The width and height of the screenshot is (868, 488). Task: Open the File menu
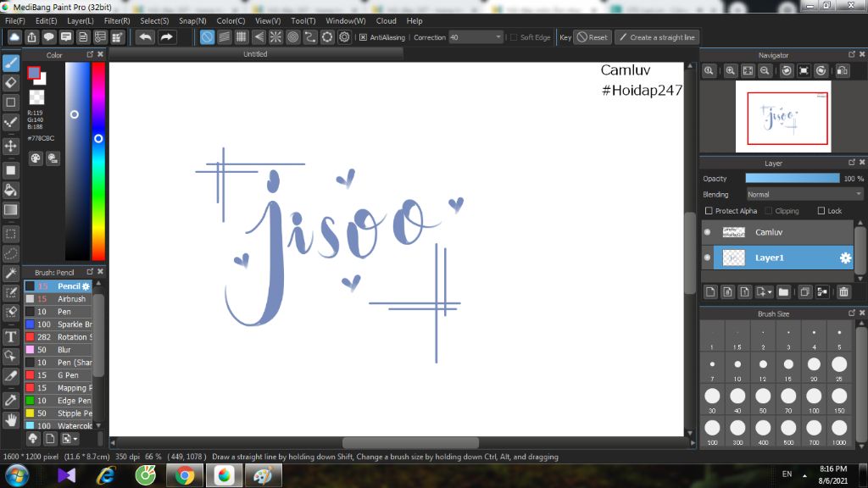pyautogui.click(x=15, y=20)
